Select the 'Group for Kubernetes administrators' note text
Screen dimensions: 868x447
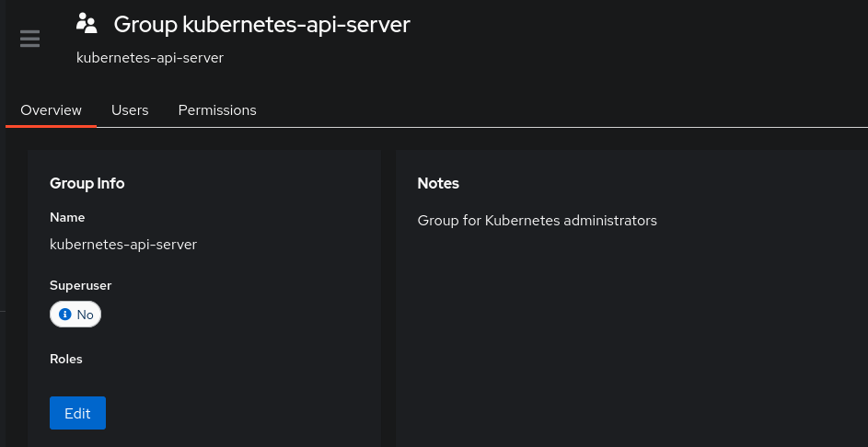tap(537, 220)
